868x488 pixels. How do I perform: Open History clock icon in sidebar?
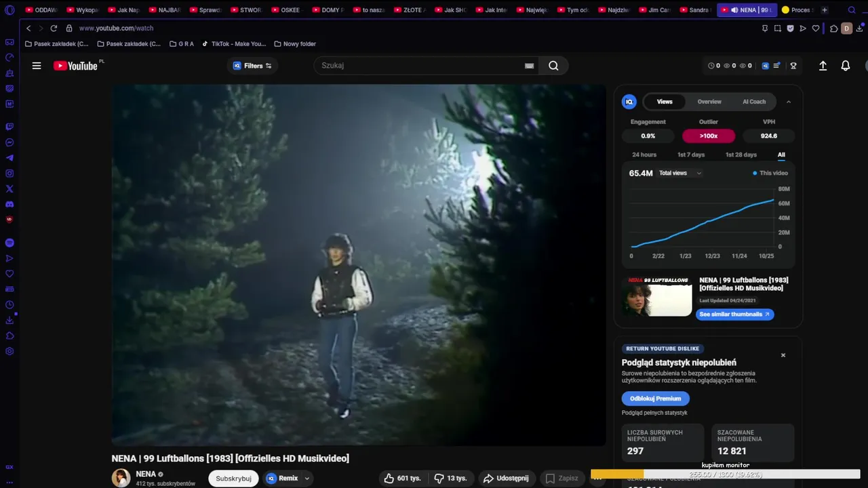click(x=9, y=305)
